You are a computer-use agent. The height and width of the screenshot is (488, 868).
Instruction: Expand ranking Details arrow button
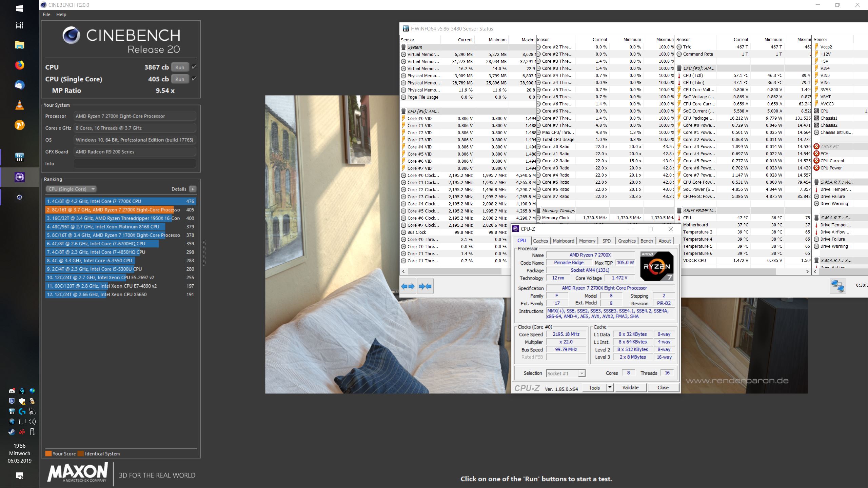[x=193, y=189]
